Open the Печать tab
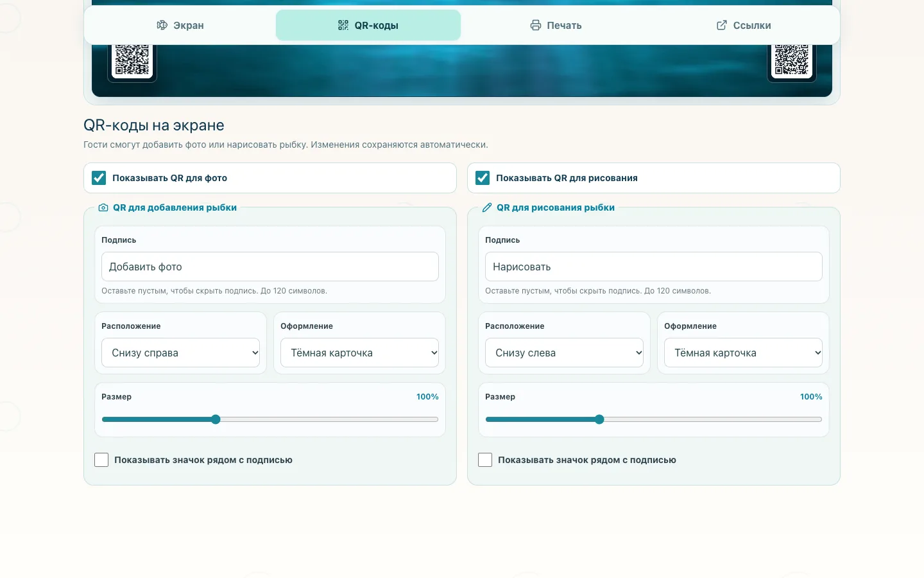The width and height of the screenshot is (924, 578). click(556, 25)
